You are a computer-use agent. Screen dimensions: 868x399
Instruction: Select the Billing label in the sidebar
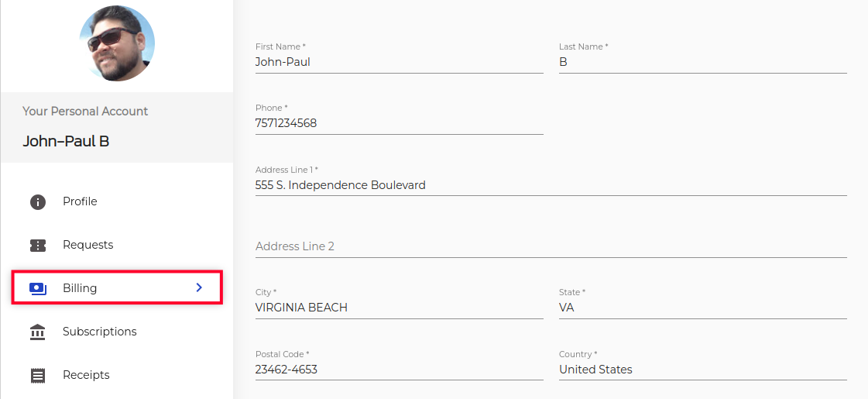pos(80,288)
